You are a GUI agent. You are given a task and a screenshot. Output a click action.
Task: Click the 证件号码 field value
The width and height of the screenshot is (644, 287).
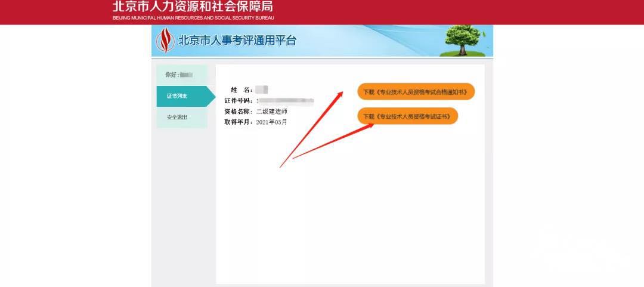click(x=284, y=101)
